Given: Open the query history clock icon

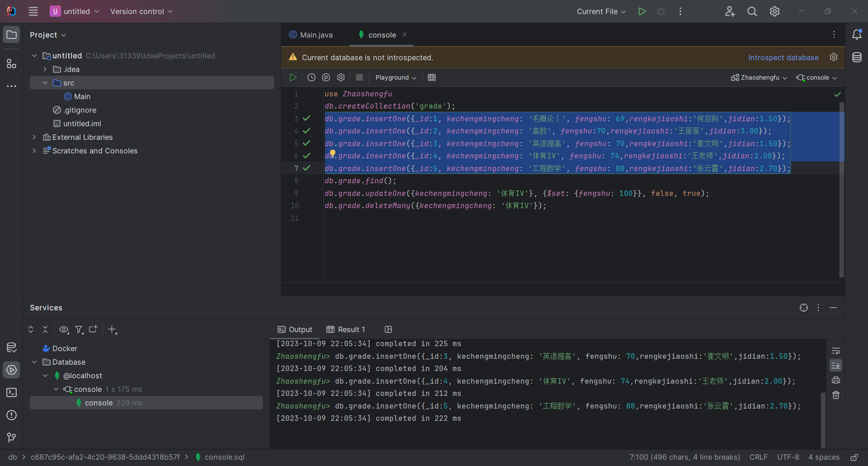Looking at the screenshot, I should pos(311,77).
